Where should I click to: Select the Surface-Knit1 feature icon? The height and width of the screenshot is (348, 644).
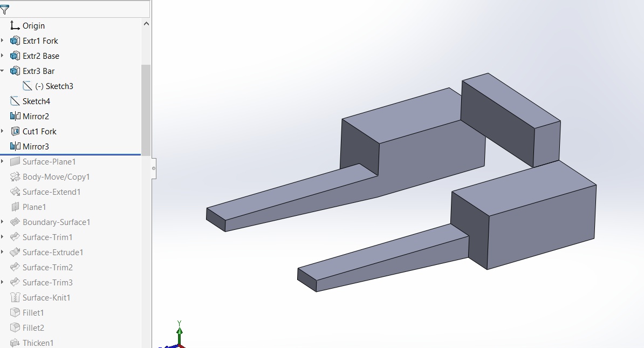[15, 297]
